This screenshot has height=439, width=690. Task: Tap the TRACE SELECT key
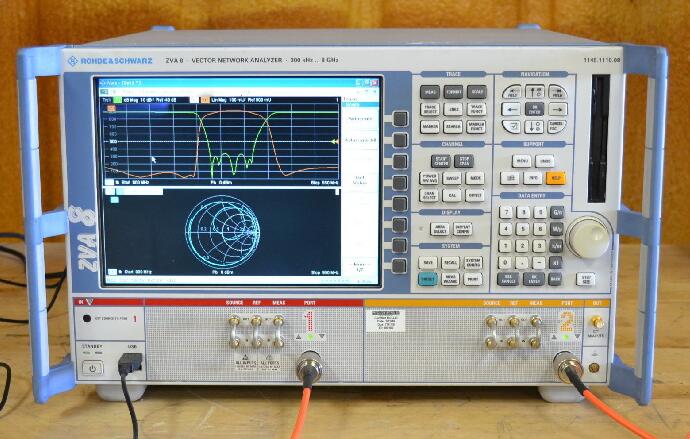(429, 109)
